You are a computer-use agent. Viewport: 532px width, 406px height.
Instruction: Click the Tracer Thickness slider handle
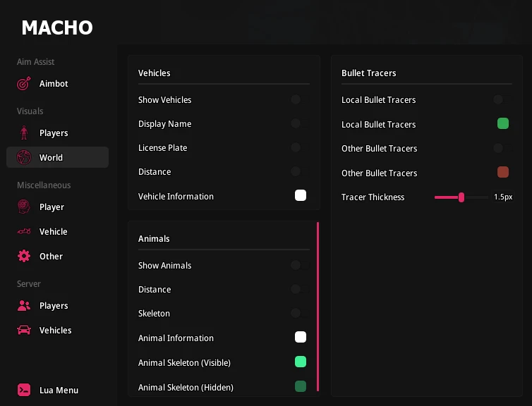click(x=461, y=197)
